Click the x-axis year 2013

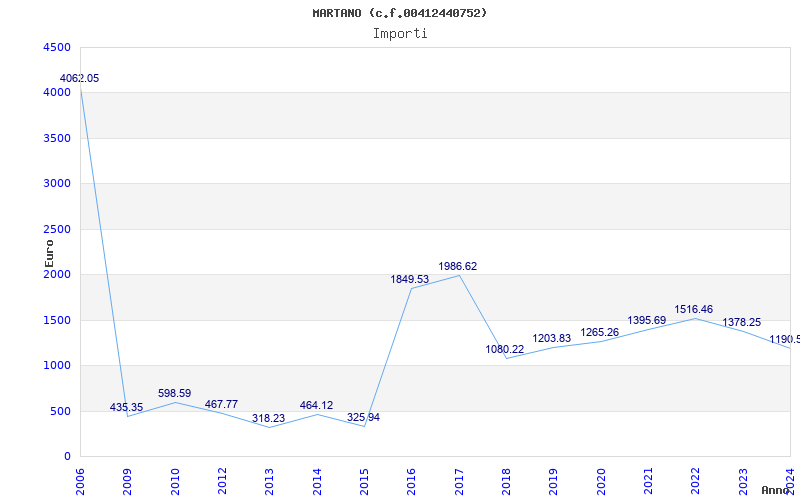[269, 482]
